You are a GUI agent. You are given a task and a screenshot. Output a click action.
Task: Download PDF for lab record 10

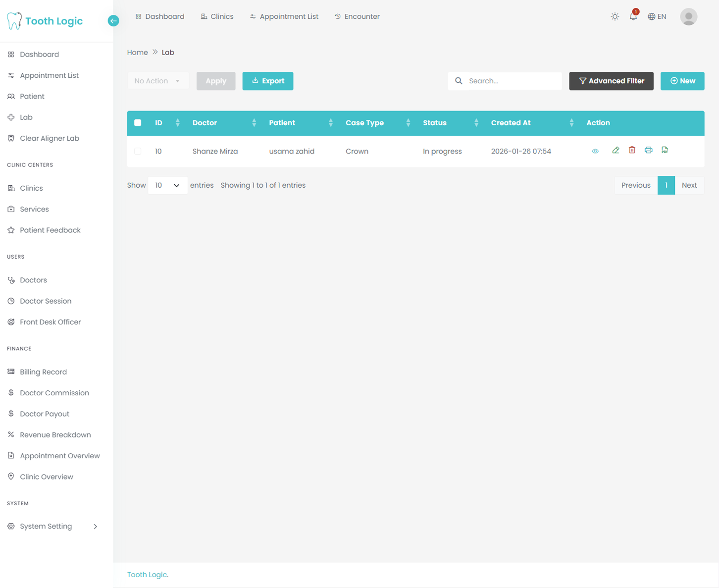pyautogui.click(x=665, y=150)
